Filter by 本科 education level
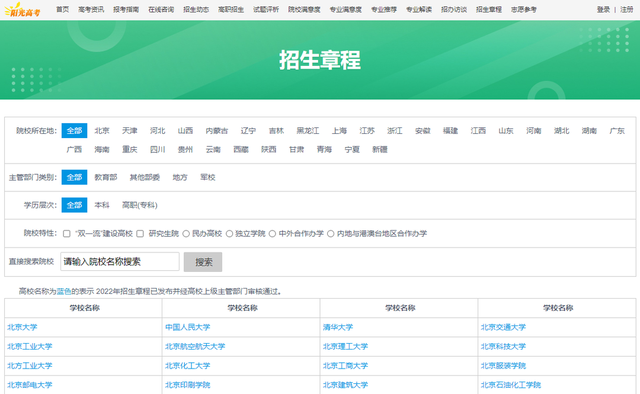Viewport: 640px width, 394px height. pyautogui.click(x=102, y=205)
